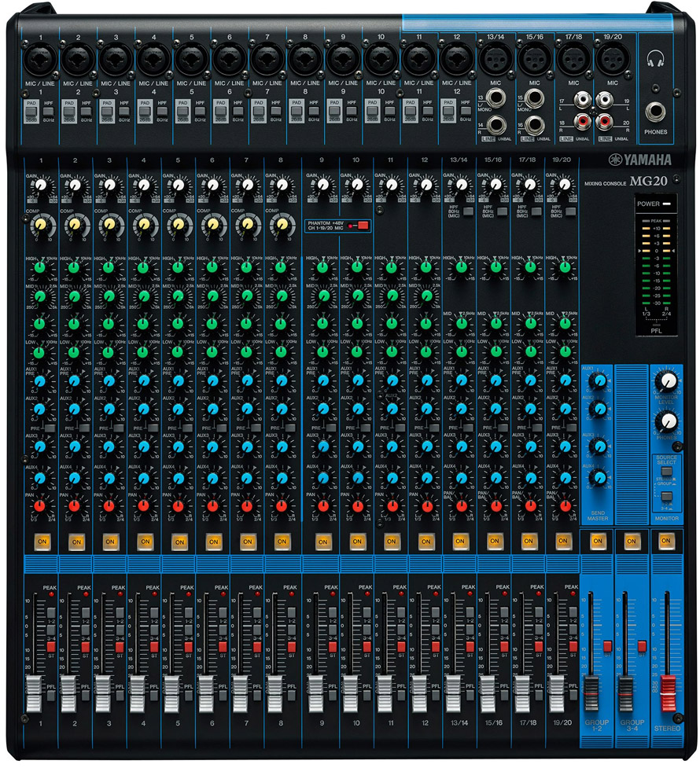
Task: Grab the GROUP 3-4 fader
Action: (625, 693)
